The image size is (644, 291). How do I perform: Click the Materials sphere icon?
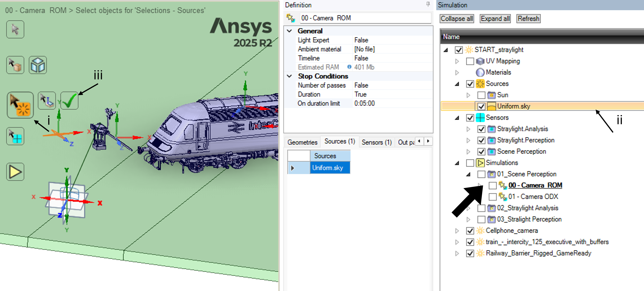click(480, 72)
